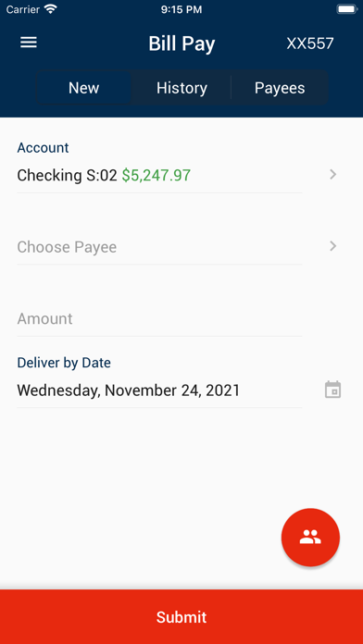Image resolution: width=363 pixels, height=644 pixels.
Task: Tap the Bill Pay title
Action: [181, 43]
